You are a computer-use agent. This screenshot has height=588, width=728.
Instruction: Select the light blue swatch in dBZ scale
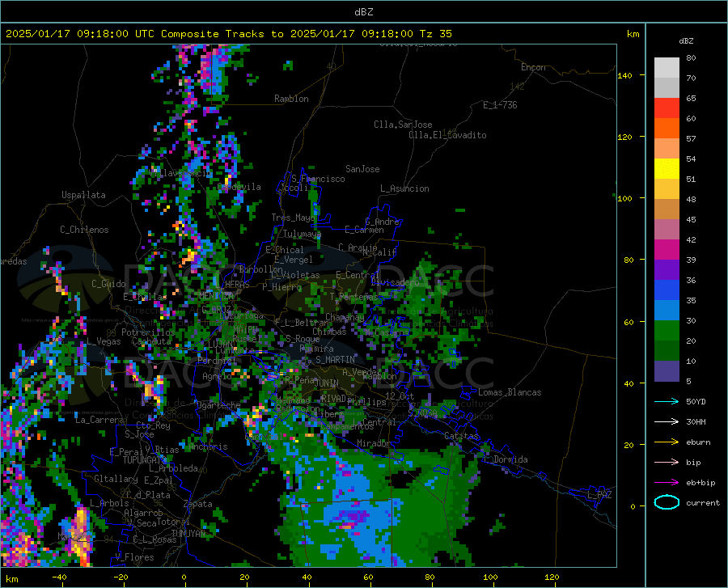pos(667,311)
